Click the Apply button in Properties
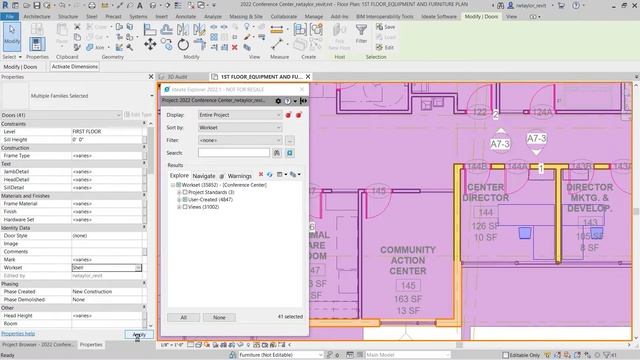Image resolution: width=640 pixels, height=360 pixels. click(139, 334)
